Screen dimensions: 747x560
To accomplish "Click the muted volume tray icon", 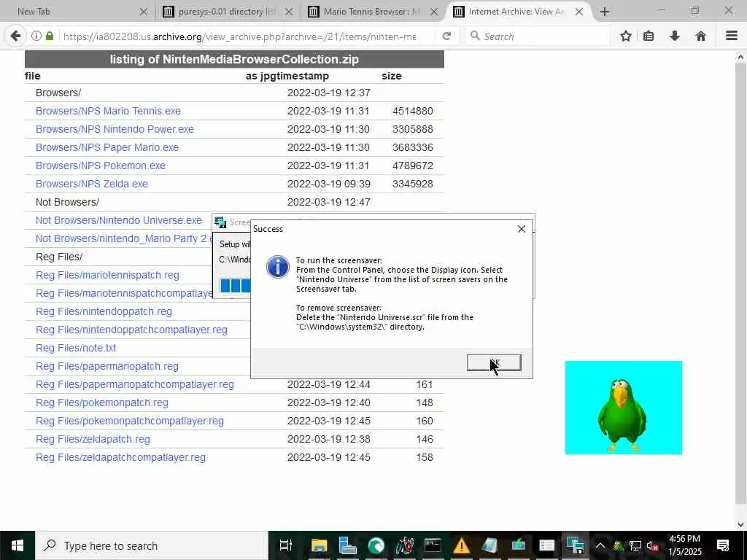I will [x=652, y=545].
